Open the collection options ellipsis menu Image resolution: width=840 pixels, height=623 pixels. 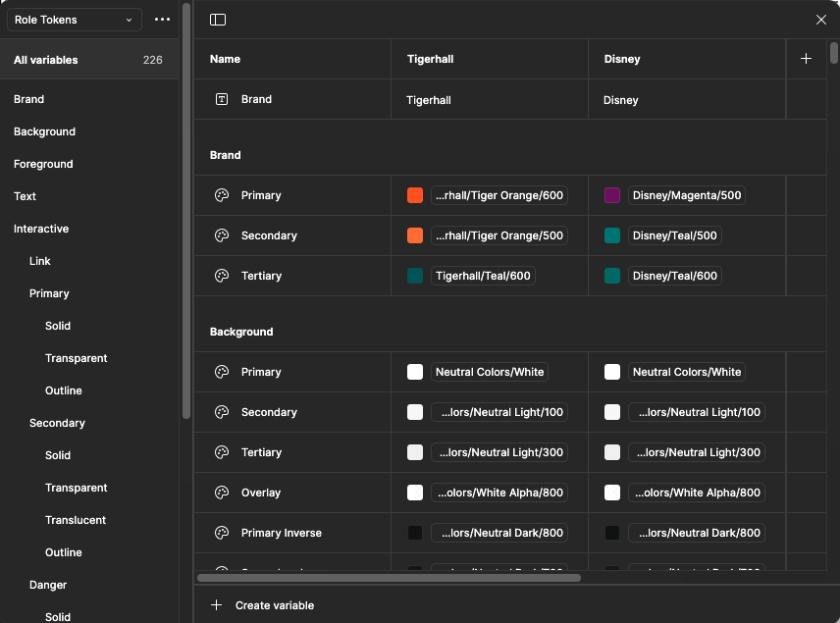[x=162, y=20]
